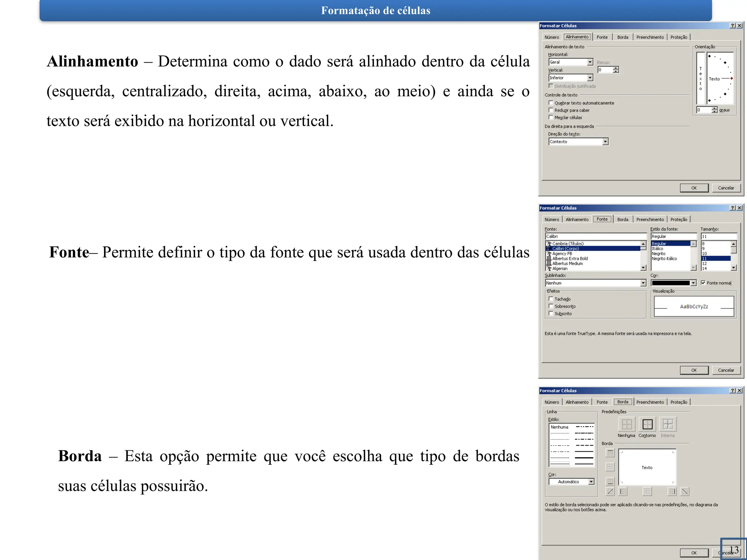Enable the Subscrito effect

(x=551, y=314)
